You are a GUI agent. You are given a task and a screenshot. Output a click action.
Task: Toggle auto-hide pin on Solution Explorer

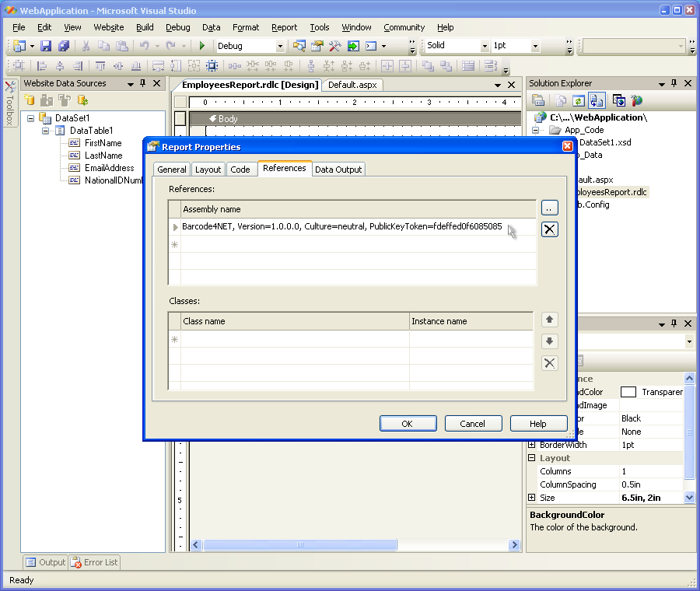[x=674, y=83]
